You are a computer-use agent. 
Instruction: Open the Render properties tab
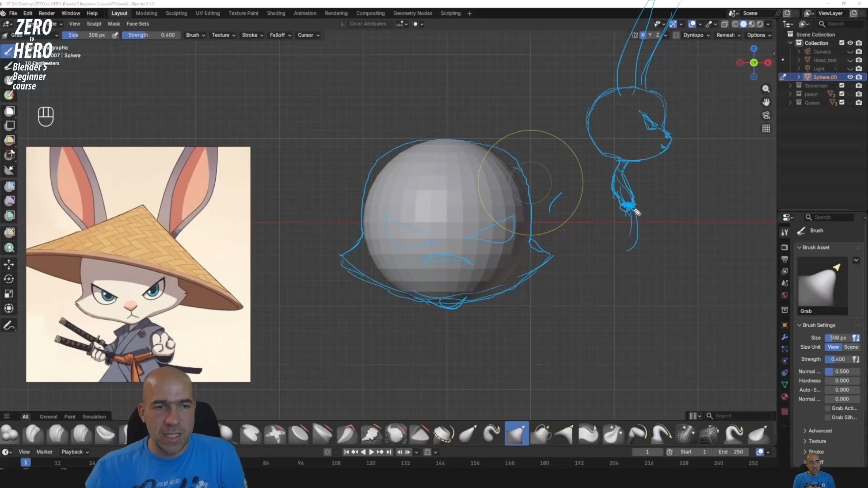pos(785,247)
